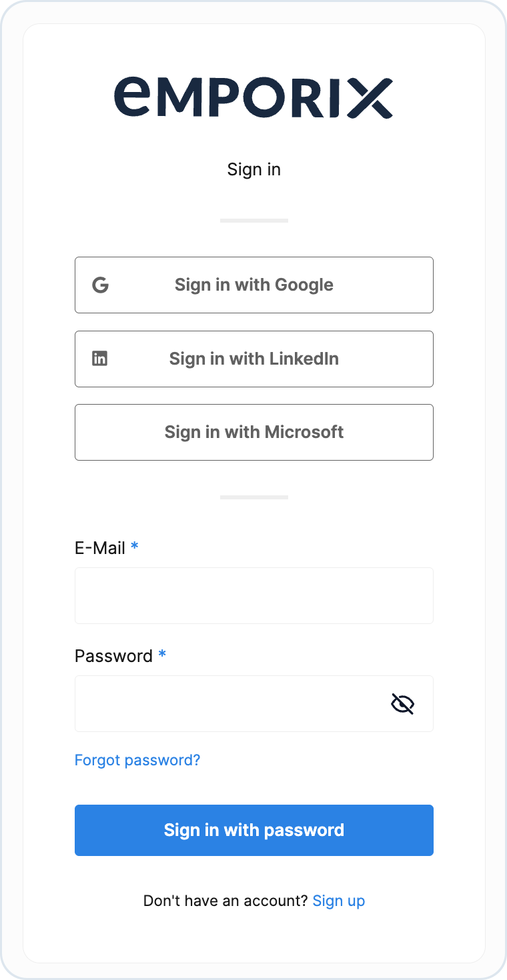Screen dimensions: 507x980
Task: Follow the Sign up link
Action: (339, 901)
